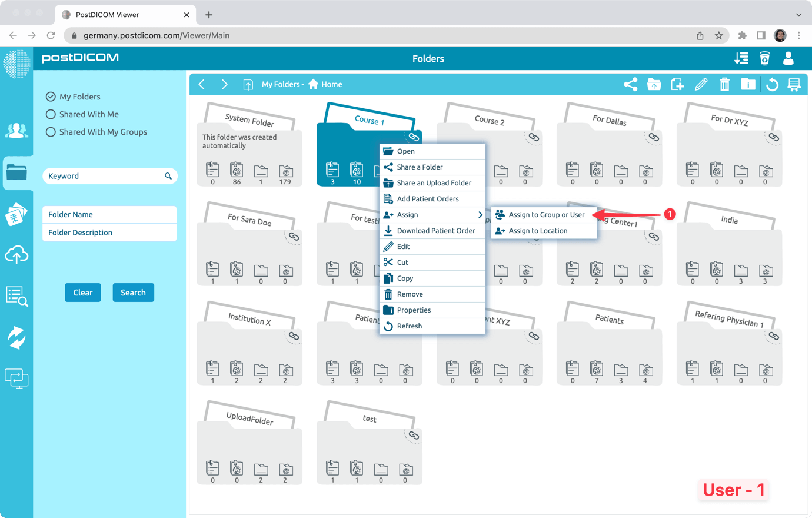Select Shared With My Groups

[51, 132]
